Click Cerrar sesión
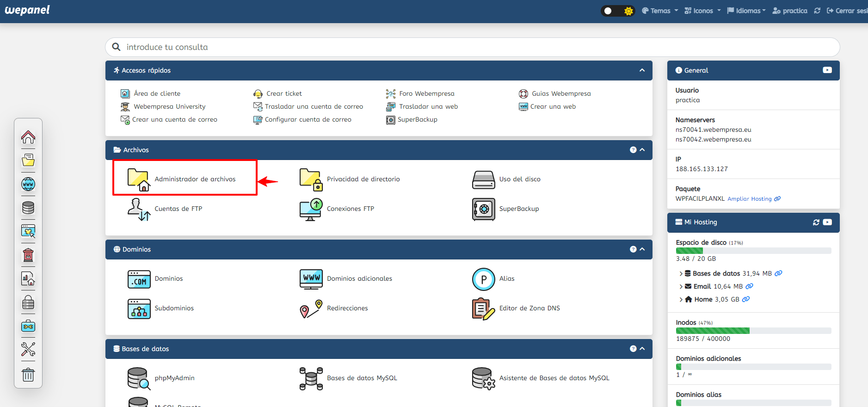 click(847, 11)
